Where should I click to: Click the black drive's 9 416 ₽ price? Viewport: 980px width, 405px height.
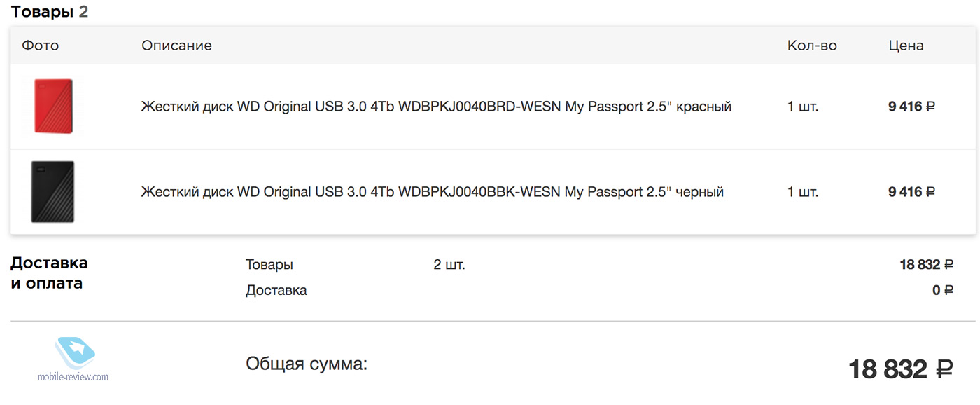[911, 191]
